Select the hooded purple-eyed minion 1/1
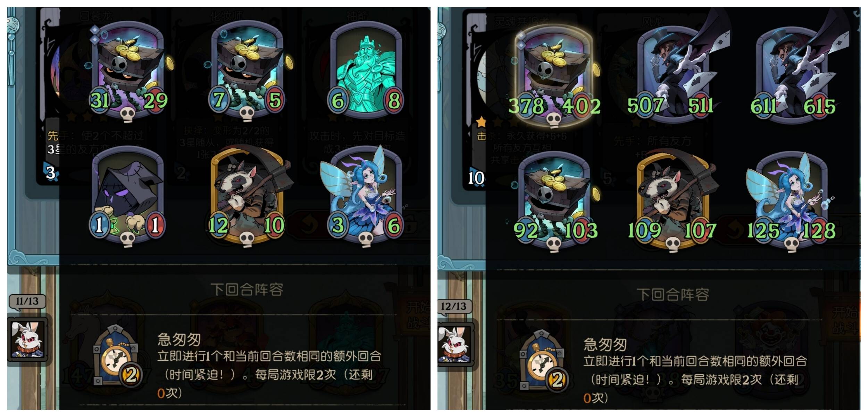The image size is (868, 417). click(128, 196)
